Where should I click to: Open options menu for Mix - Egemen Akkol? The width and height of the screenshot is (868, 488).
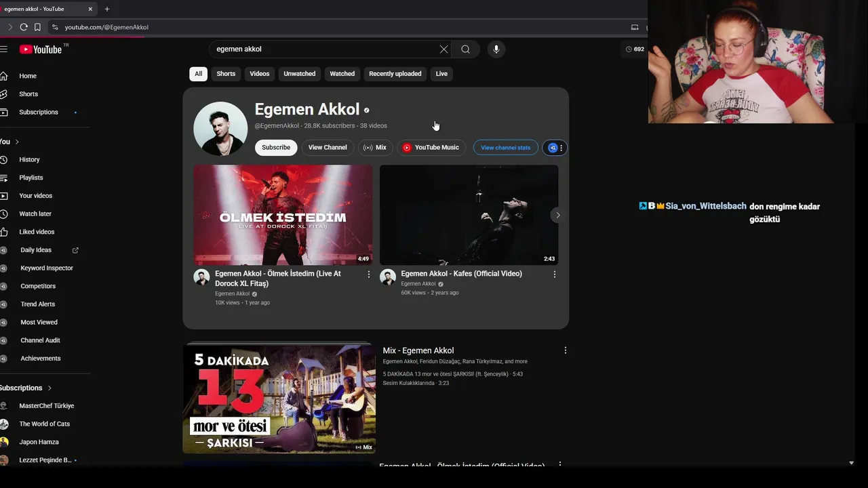click(566, 350)
